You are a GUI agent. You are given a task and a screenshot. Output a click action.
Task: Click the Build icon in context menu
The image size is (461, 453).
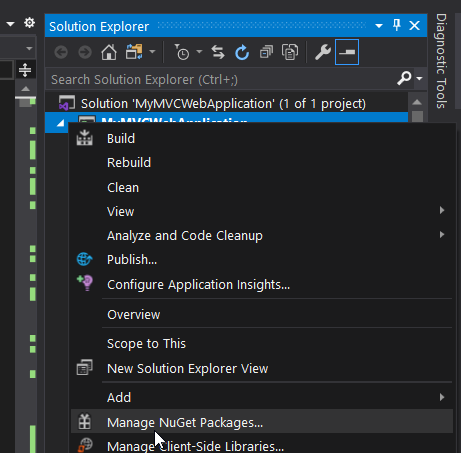pyautogui.click(x=85, y=137)
